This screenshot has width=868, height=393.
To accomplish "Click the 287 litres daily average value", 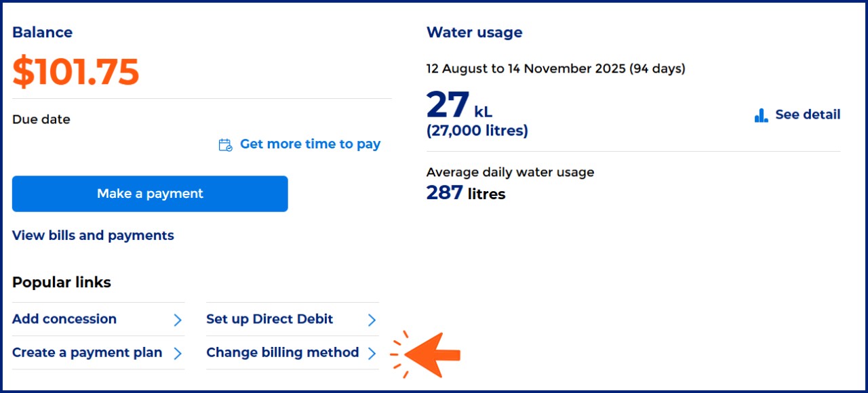I will (x=466, y=194).
